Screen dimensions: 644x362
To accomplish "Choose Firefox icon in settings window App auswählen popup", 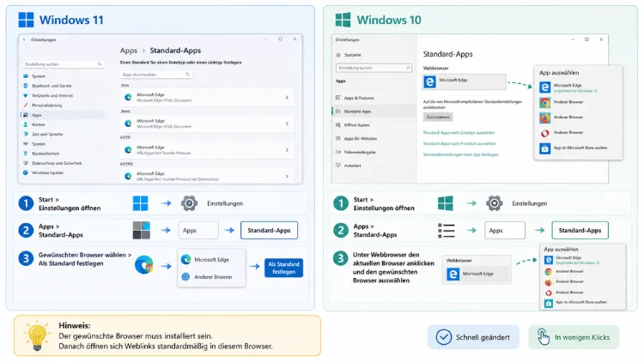I will tap(545, 118).
